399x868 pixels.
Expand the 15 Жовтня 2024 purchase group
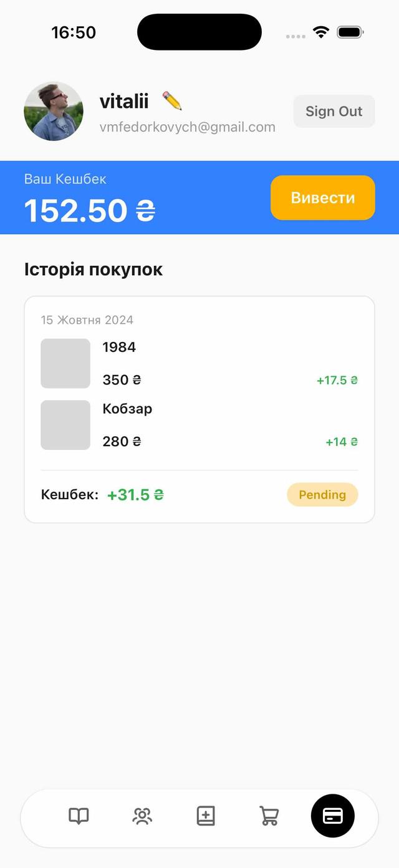[x=87, y=321]
